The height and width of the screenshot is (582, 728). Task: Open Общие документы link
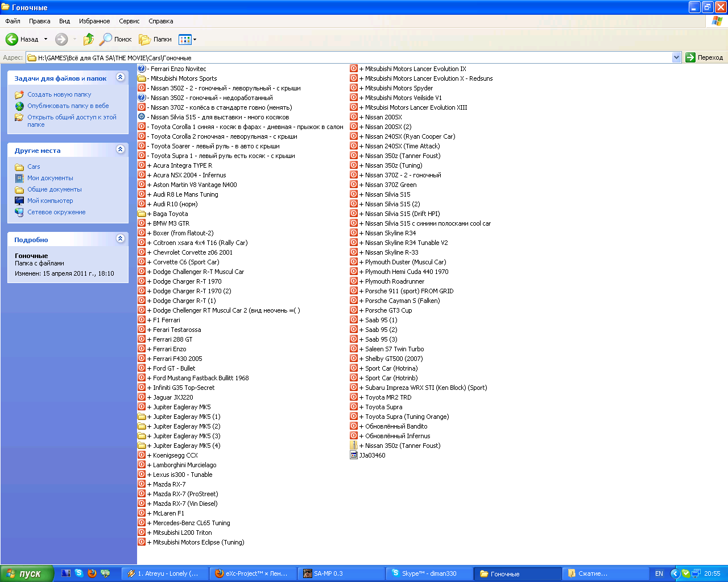click(x=55, y=189)
